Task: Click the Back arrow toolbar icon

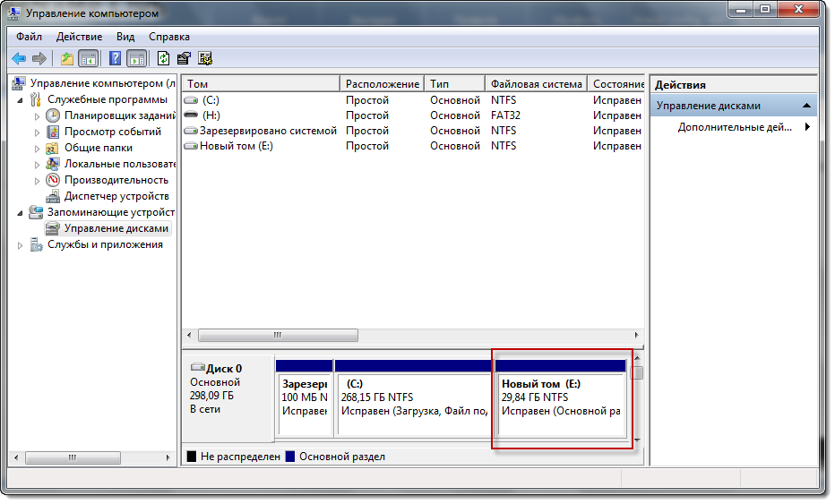Action: click(19, 58)
